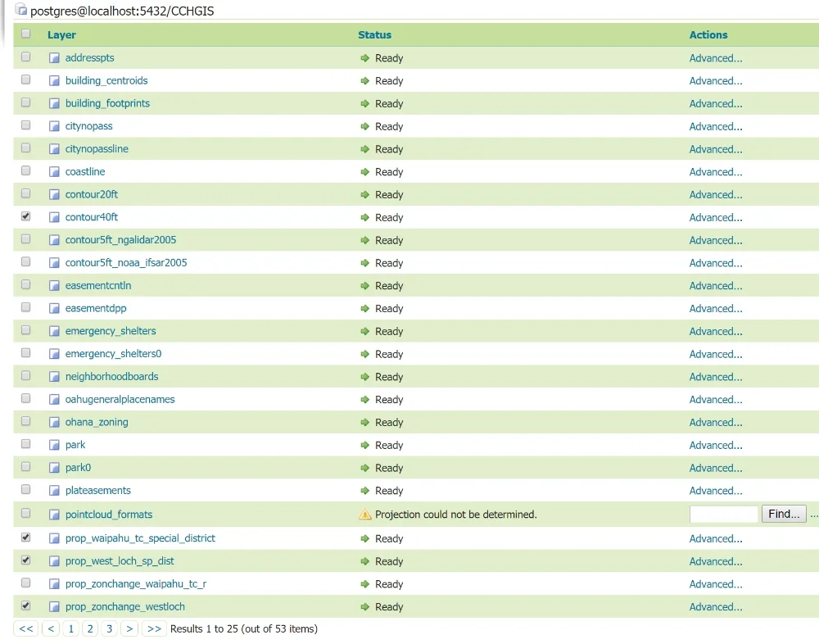The image size is (819, 644).
Task: Click the Ready status arrow for ohana_zoning
Action: coord(366,422)
